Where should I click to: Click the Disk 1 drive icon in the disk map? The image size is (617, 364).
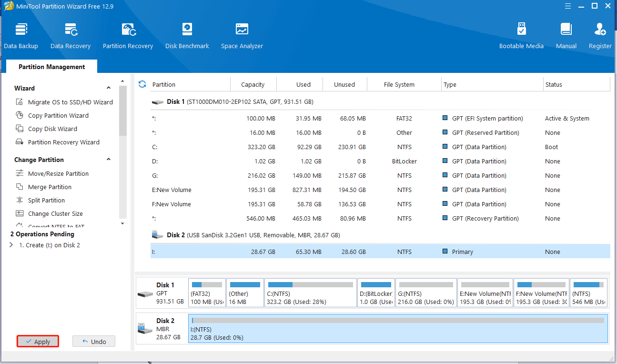coord(145,294)
